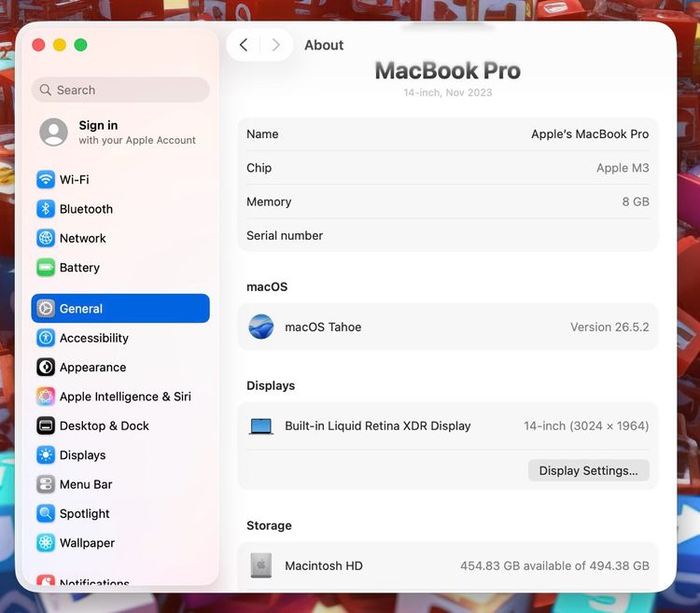The height and width of the screenshot is (613, 700).
Task: Click the Storage section heading
Action: click(x=269, y=525)
